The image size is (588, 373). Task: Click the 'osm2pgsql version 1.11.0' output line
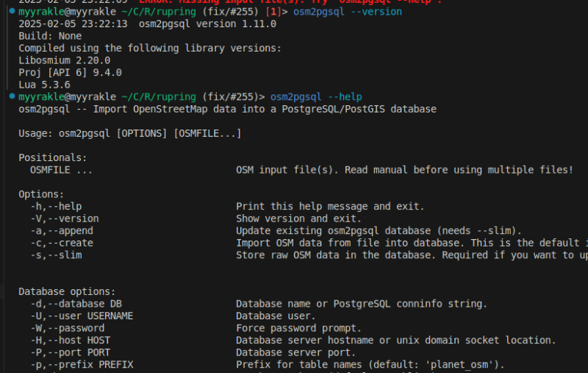[x=207, y=24]
